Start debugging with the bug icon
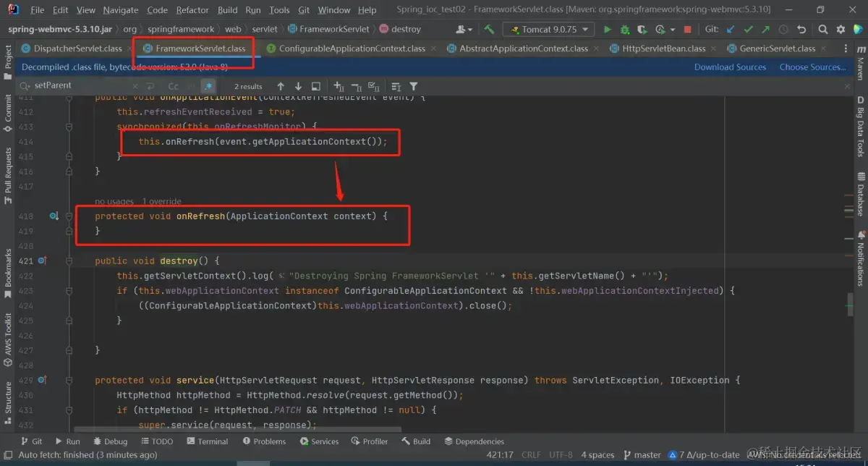This screenshot has height=466, width=868. coord(624,30)
